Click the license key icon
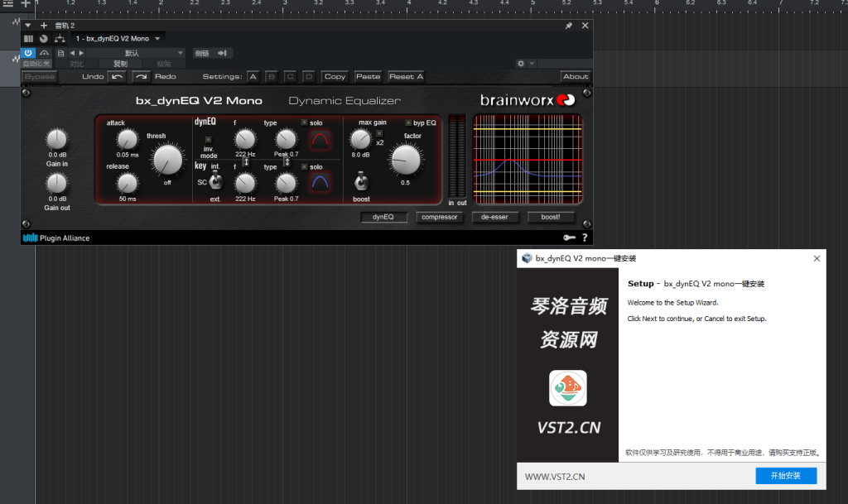Viewport: 848px width, 504px height. click(569, 238)
